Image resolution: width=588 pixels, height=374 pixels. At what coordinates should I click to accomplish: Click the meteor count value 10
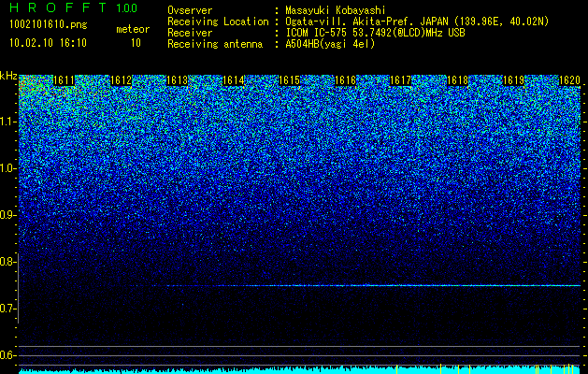136,43
